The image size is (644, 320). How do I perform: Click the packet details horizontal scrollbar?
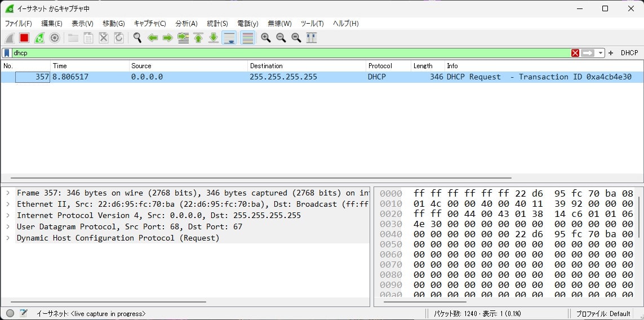point(108,302)
